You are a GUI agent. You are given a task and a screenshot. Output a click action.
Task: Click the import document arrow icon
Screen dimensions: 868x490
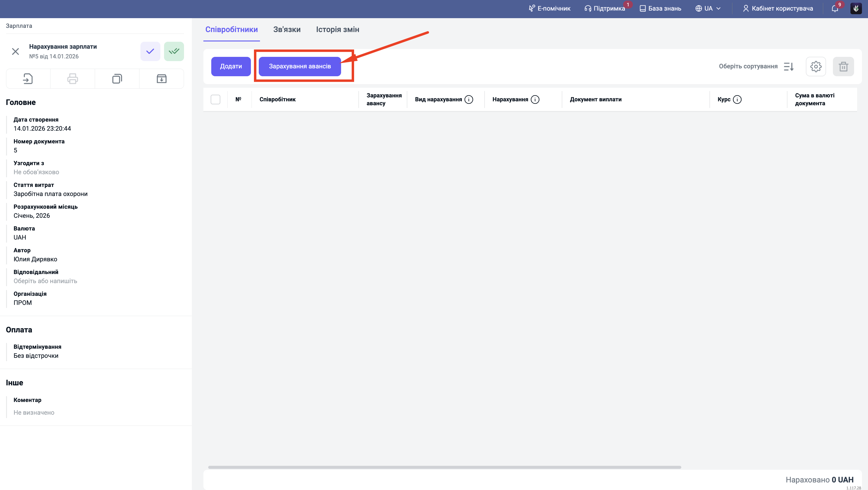pos(28,79)
